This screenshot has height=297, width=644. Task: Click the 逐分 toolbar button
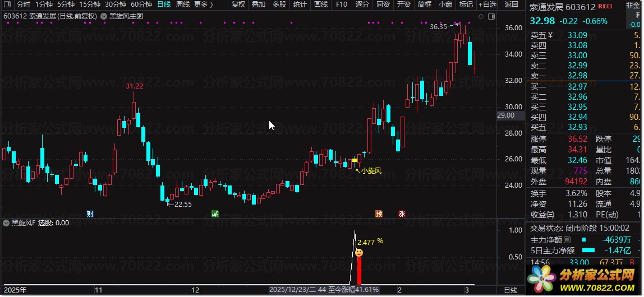[x=362, y=4]
